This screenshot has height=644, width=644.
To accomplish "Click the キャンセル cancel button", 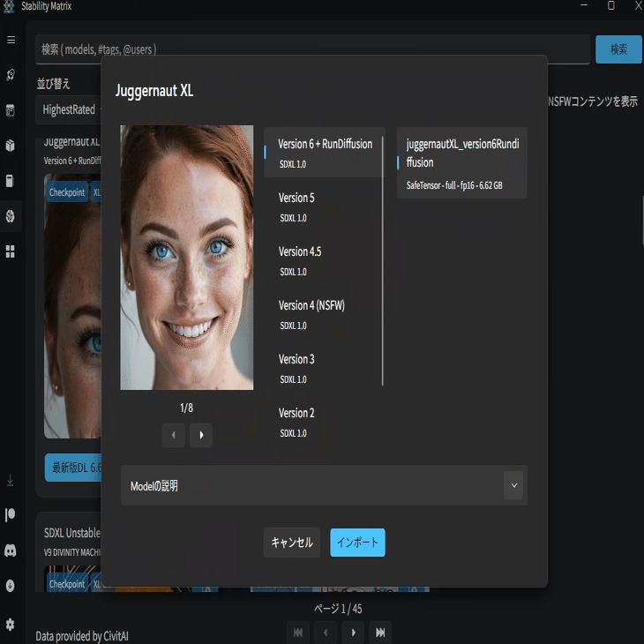I will tap(292, 543).
